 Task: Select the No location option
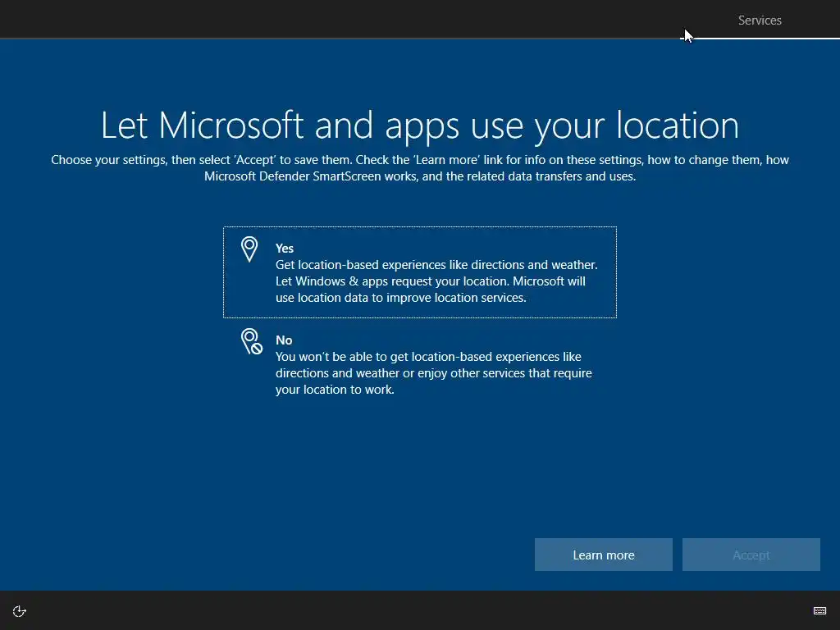tap(419, 364)
